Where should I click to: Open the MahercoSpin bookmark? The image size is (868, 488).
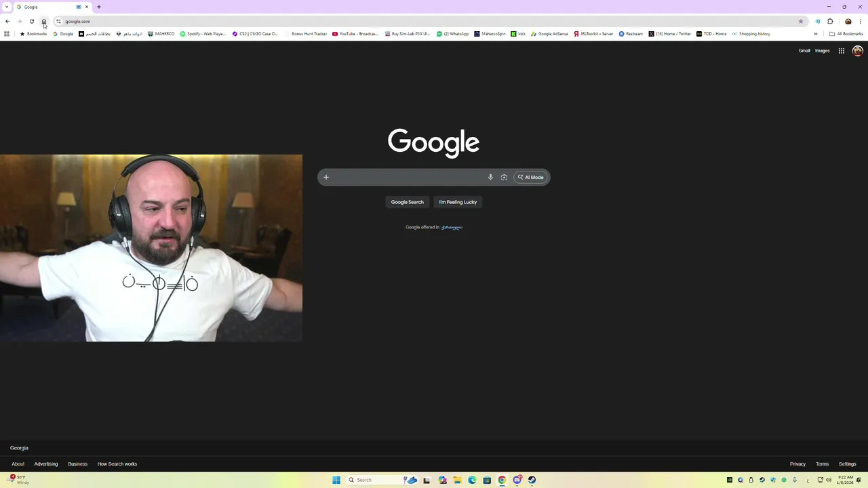pos(490,34)
